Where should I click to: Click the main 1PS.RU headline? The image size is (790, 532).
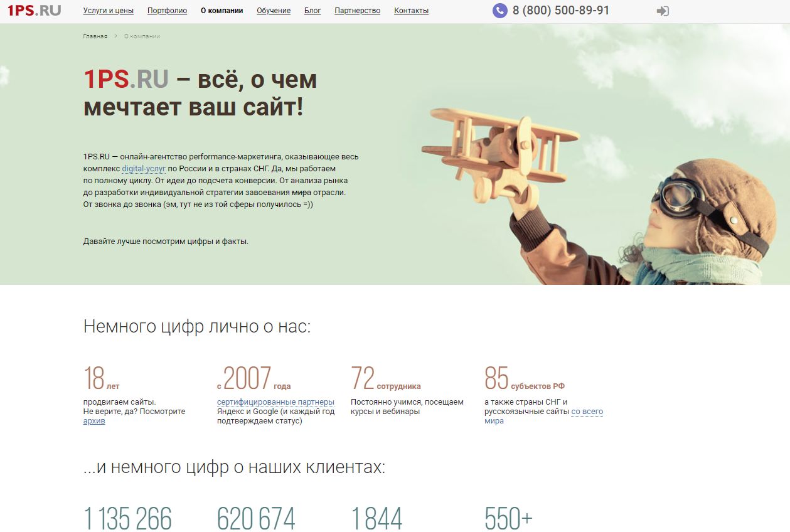pyautogui.click(x=200, y=93)
